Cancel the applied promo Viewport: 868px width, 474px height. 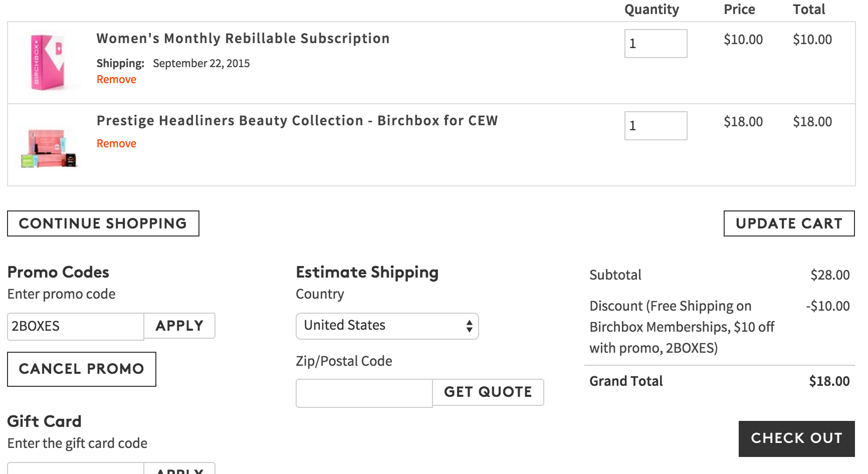(x=82, y=369)
